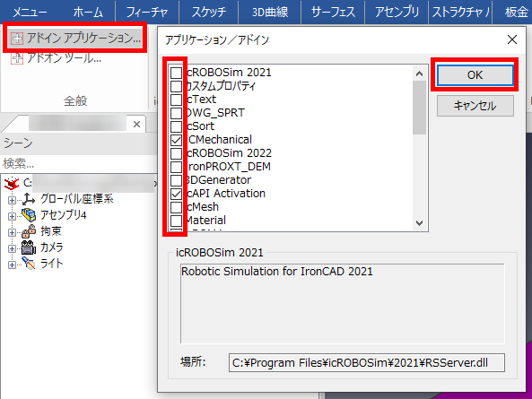
Task: Uncheck icAPI Activation checkbox
Action: [176, 194]
